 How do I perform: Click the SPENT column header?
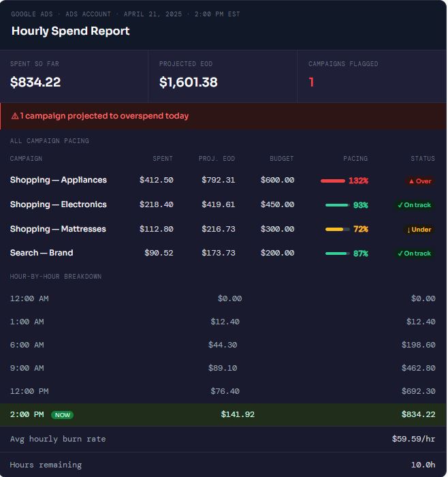click(163, 159)
